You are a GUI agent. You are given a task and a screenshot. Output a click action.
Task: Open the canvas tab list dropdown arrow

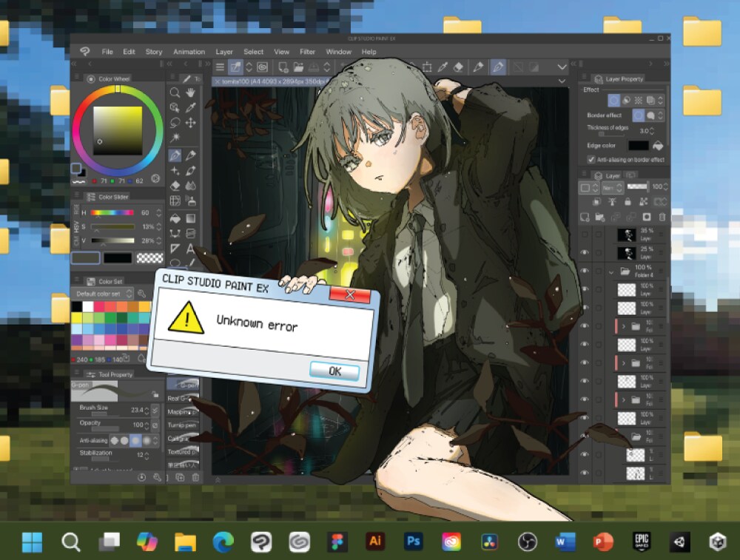(562, 81)
